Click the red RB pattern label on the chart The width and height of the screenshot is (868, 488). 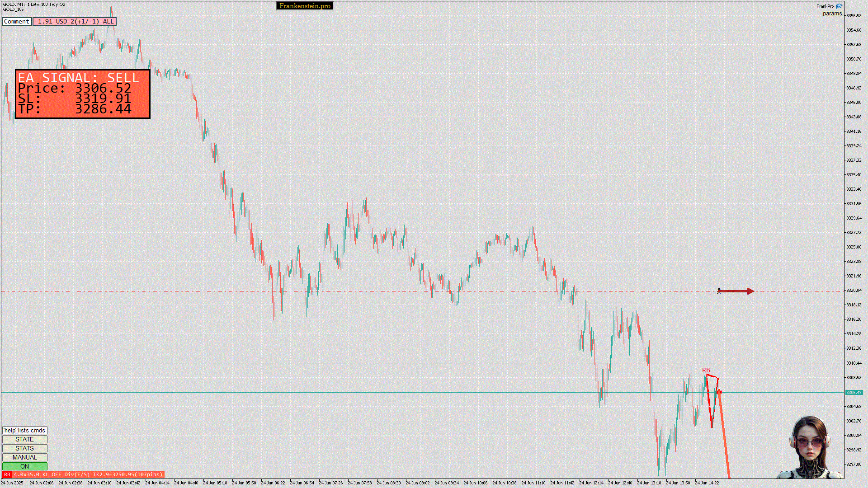[706, 370]
